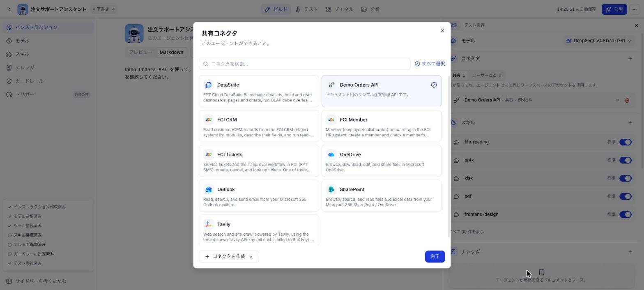The height and width of the screenshot is (290, 644).
Task: Switch to プレビュー view
Action: (140, 53)
